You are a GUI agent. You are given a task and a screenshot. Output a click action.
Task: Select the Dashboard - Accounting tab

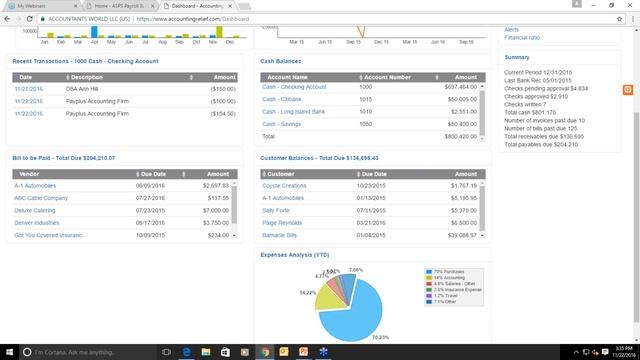click(197, 6)
